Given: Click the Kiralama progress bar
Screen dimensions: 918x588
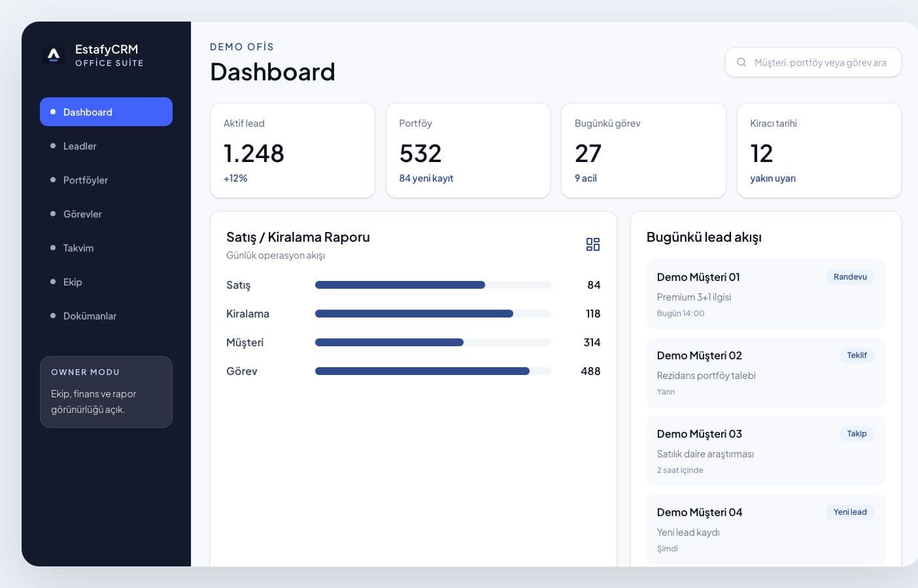Looking at the screenshot, I should point(433,314).
